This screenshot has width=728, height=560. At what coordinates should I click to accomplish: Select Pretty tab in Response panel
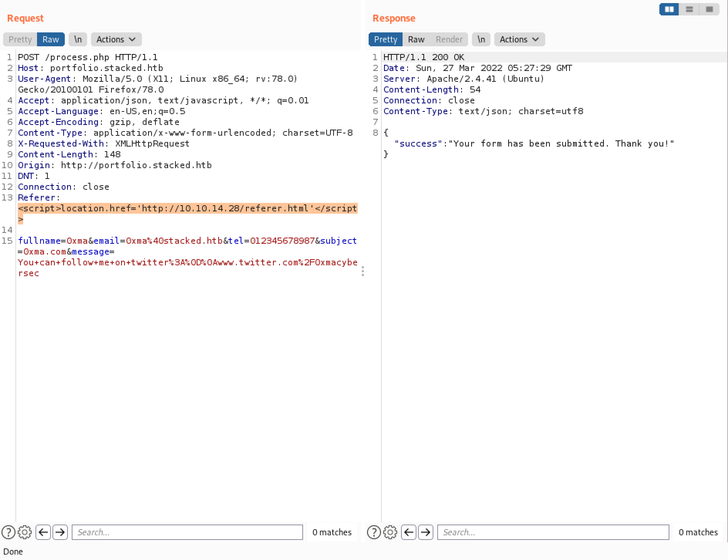pos(386,39)
